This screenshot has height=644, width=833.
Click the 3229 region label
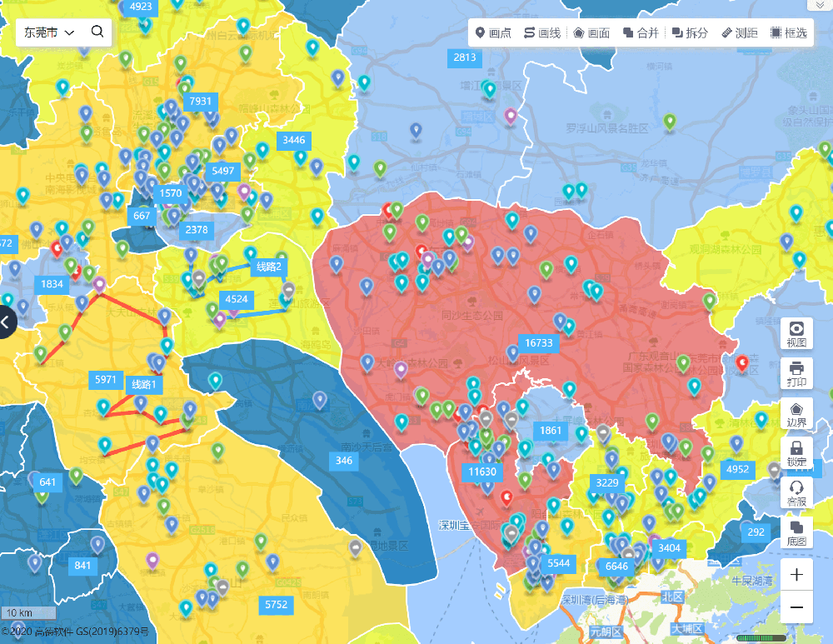pos(606,482)
